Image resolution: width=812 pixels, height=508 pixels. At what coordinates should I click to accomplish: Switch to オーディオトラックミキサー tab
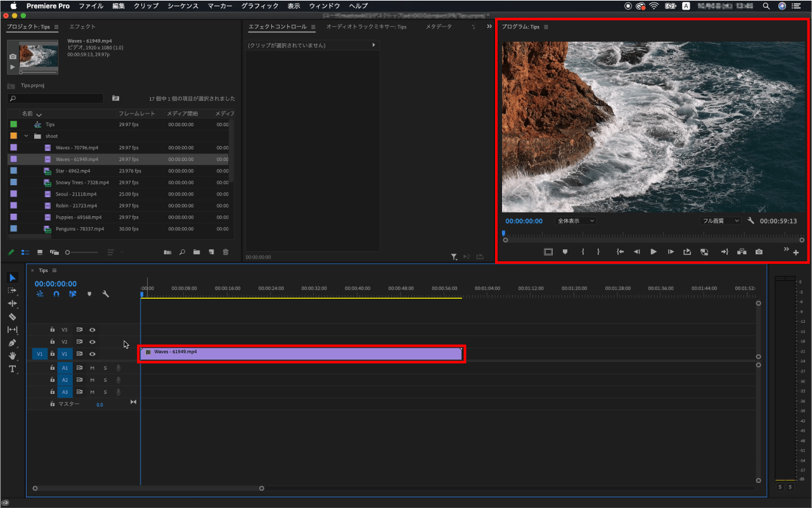(x=366, y=27)
